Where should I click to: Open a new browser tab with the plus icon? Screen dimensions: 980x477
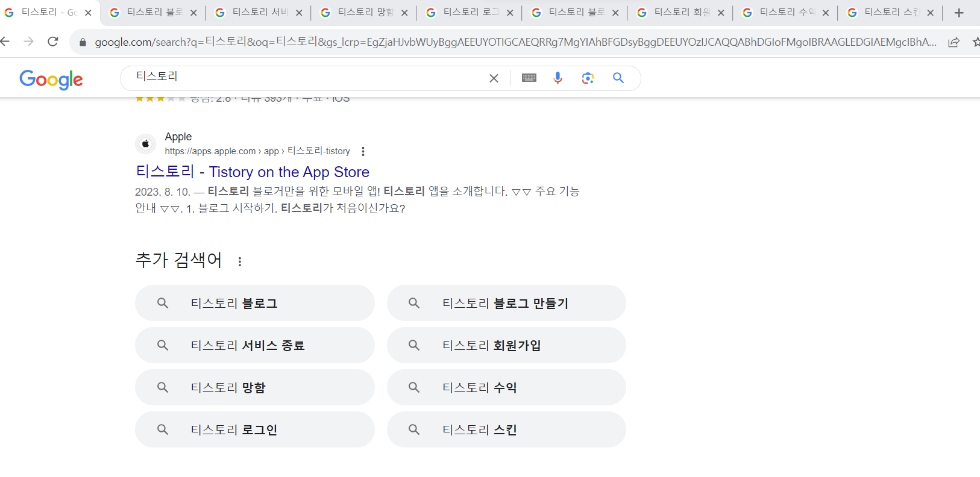click(x=959, y=13)
